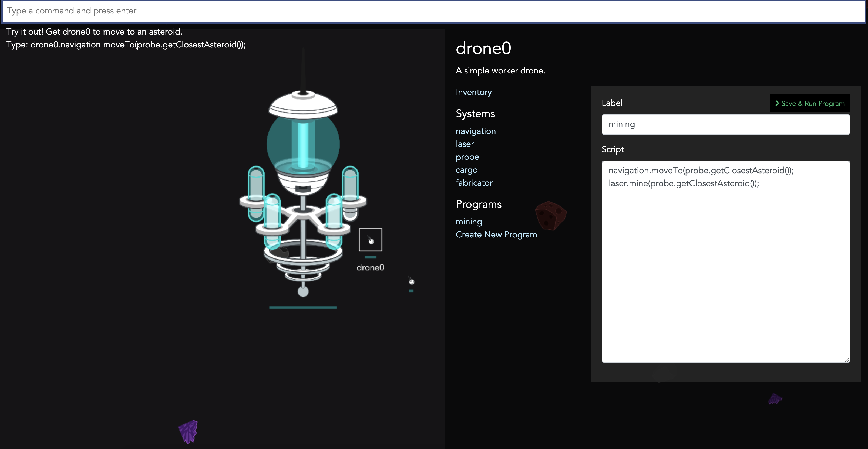The image size is (868, 449).
Task: Click the script textarea resize handle
Action: (x=847, y=359)
